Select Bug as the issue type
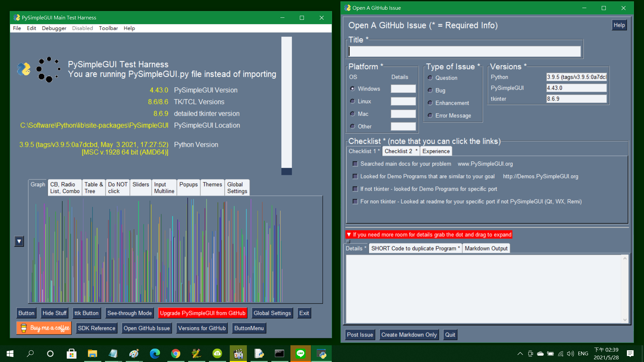 [x=430, y=90]
